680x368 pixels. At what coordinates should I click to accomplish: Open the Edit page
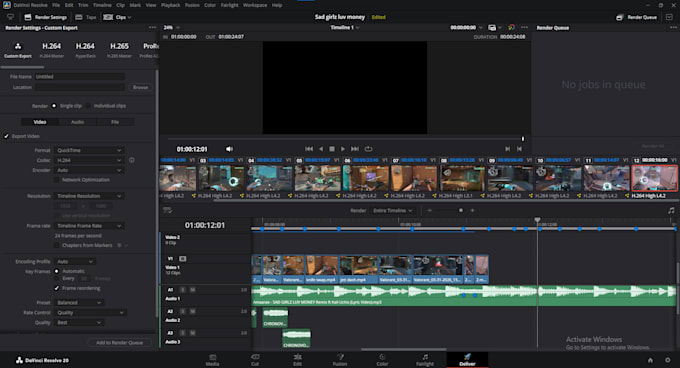tap(297, 360)
